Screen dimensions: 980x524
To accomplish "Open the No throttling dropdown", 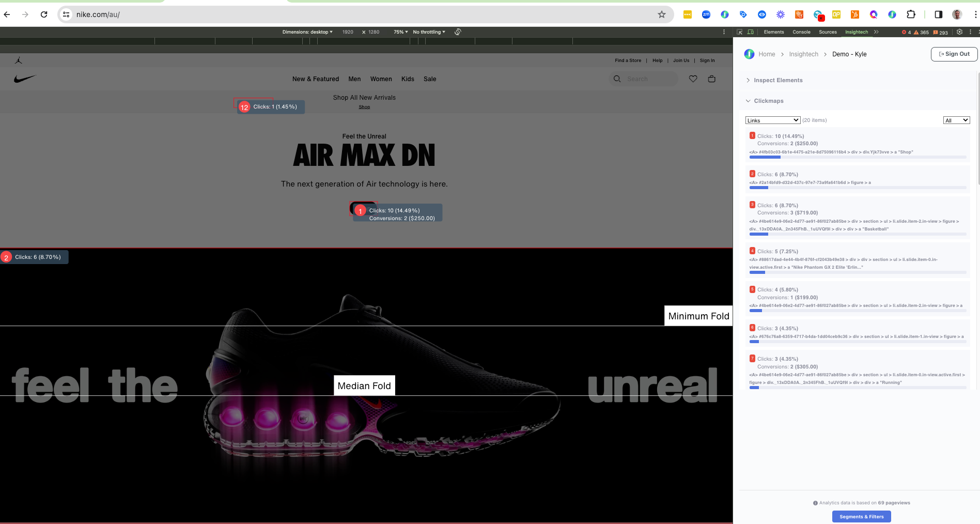I will (x=428, y=32).
